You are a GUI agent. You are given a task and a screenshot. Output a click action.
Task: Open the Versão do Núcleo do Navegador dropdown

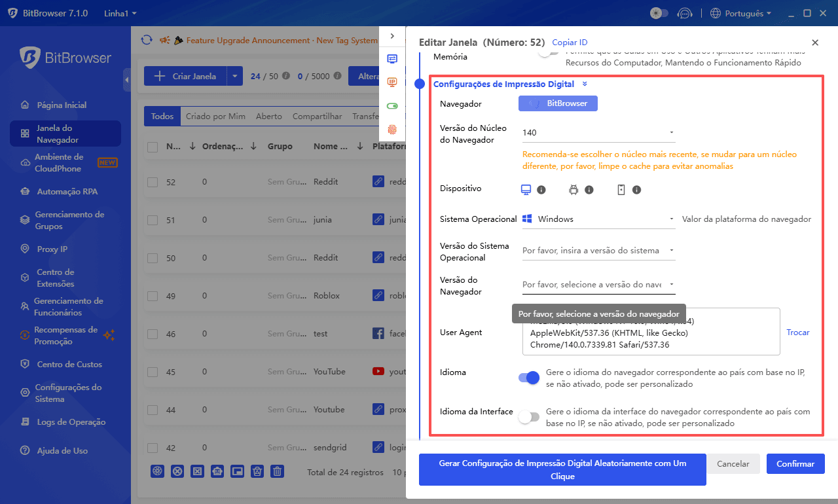(x=598, y=132)
